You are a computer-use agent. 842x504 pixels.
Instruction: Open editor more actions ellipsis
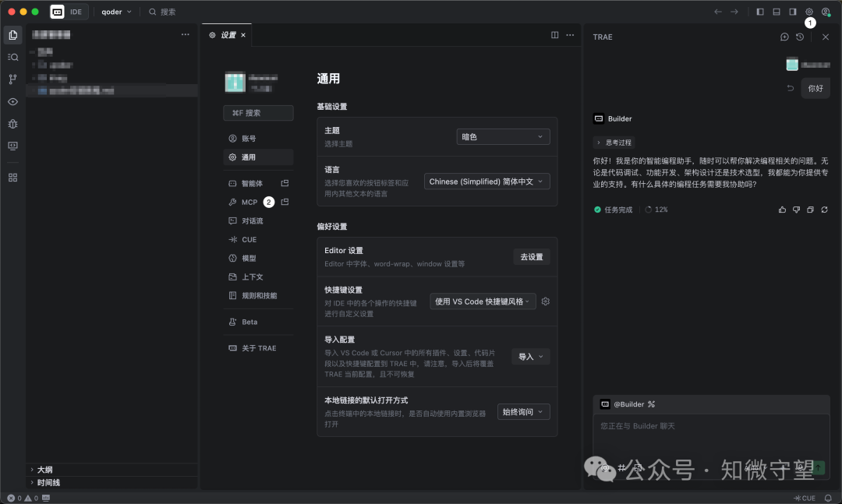pyautogui.click(x=570, y=35)
